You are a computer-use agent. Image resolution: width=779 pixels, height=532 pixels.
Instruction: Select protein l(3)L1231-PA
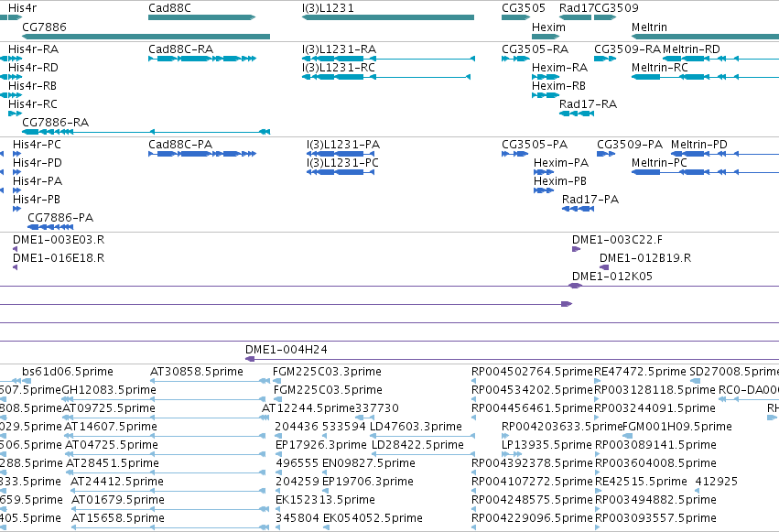click(343, 145)
